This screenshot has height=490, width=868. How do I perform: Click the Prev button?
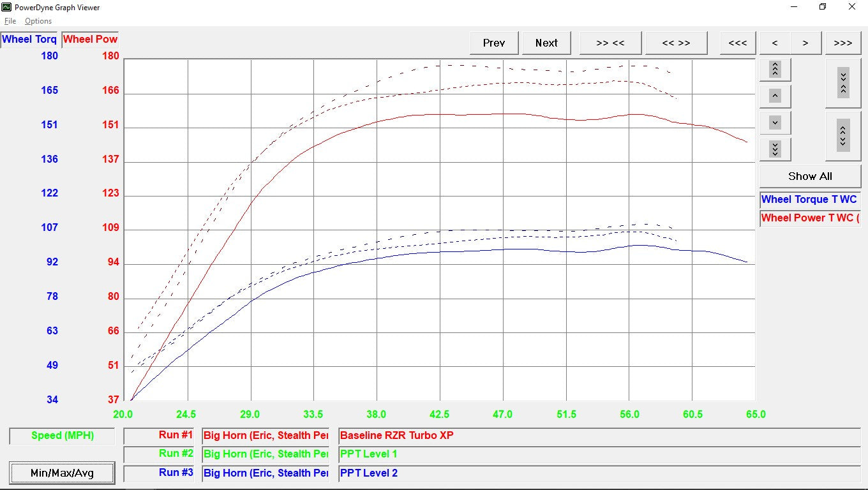pyautogui.click(x=494, y=43)
